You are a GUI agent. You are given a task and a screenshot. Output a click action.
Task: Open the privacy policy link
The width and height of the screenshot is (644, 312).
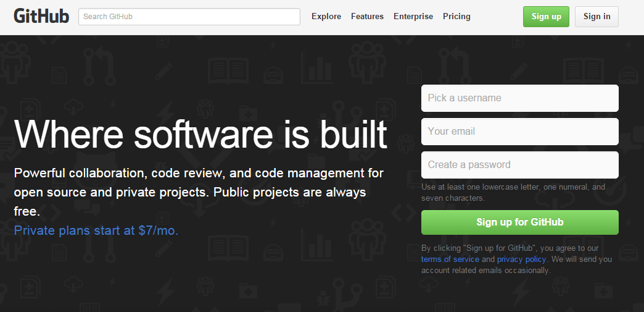pyautogui.click(x=521, y=259)
